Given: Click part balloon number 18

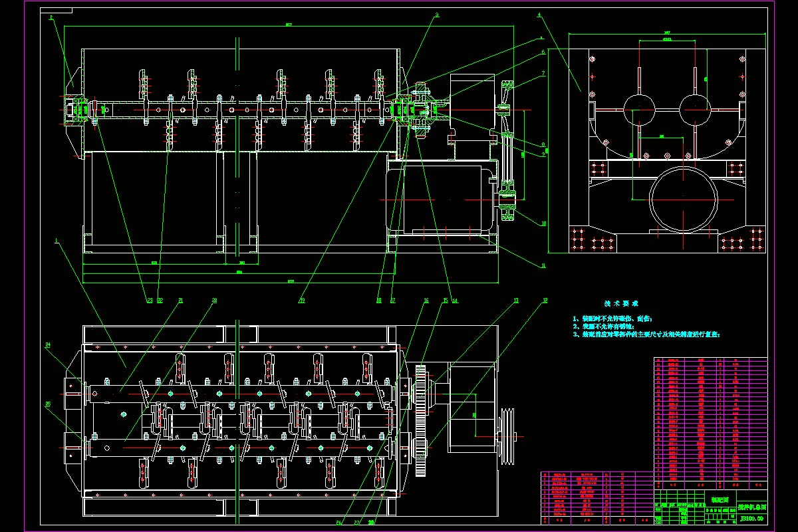Looking at the screenshot, I should point(378,301).
